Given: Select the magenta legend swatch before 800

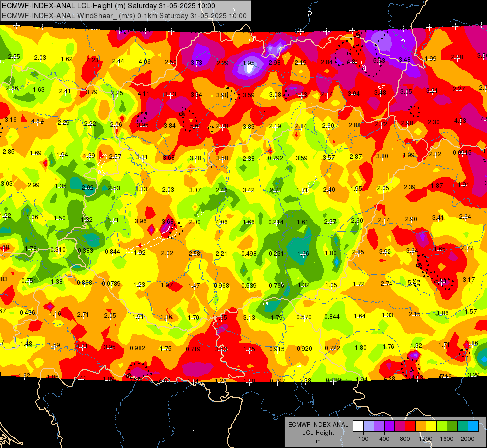Looking at the screenshot, I should coord(400,426).
